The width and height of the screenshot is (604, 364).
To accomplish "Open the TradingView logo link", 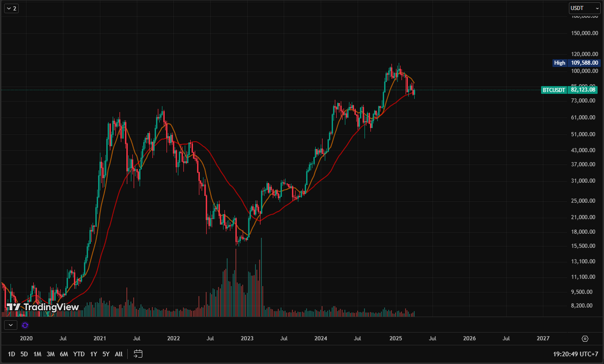I will [x=43, y=307].
